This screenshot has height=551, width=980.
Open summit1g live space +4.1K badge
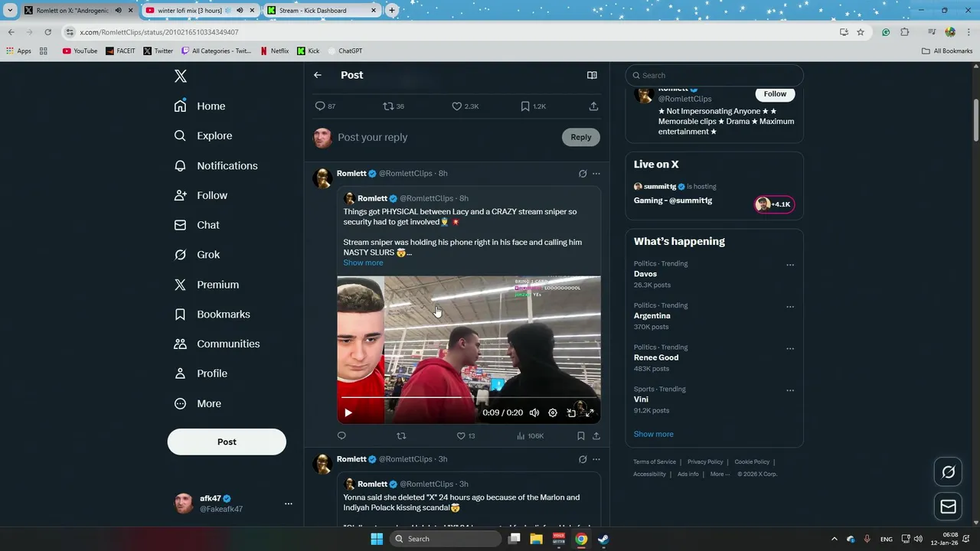click(775, 204)
